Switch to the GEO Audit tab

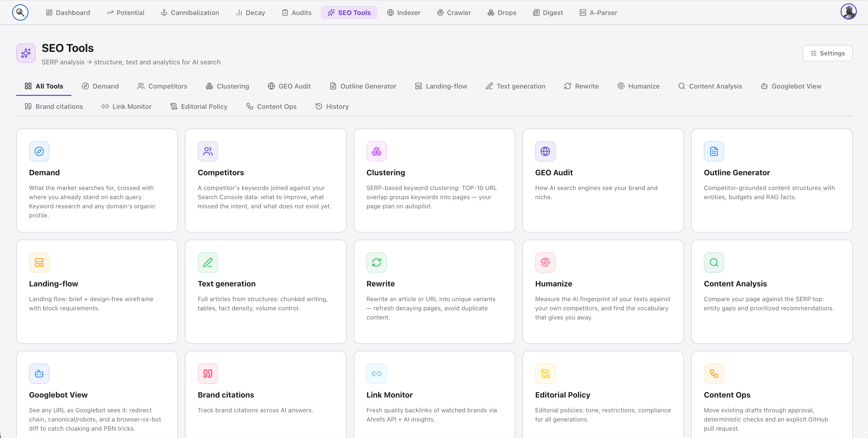click(x=289, y=86)
